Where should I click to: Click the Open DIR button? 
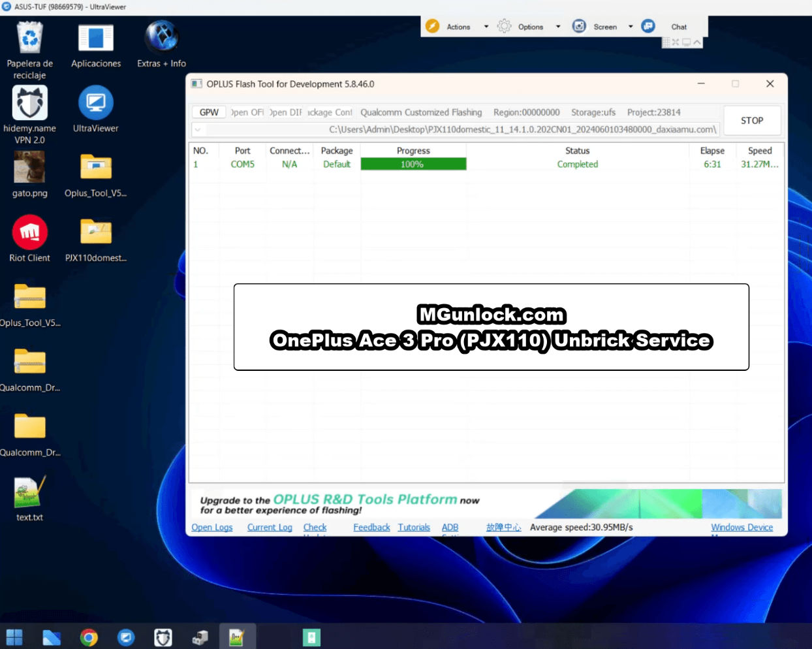click(285, 112)
